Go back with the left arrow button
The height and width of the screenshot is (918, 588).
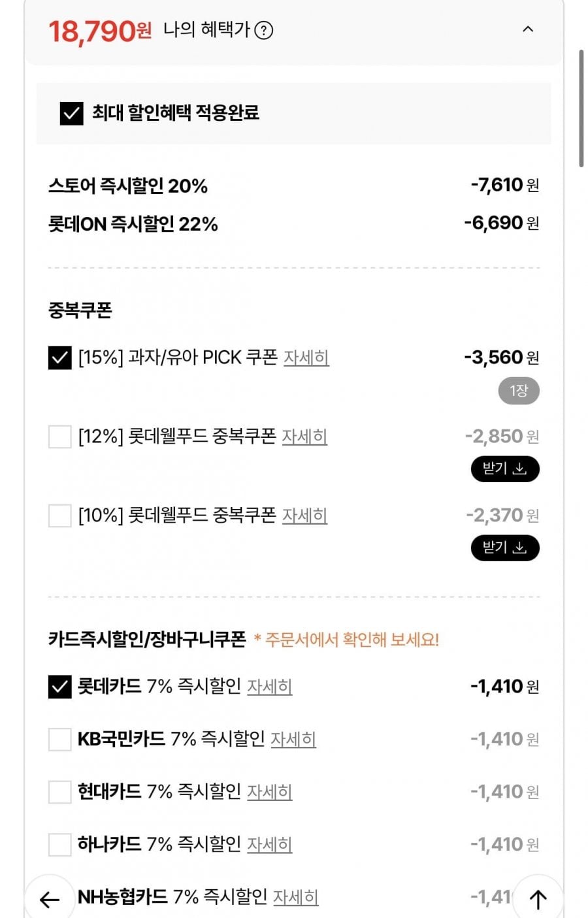50,900
